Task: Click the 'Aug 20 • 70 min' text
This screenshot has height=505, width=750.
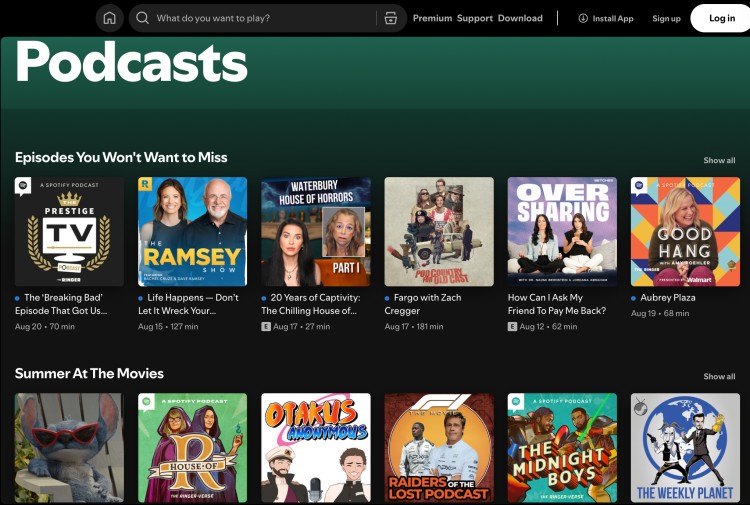Action: tap(45, 327)
